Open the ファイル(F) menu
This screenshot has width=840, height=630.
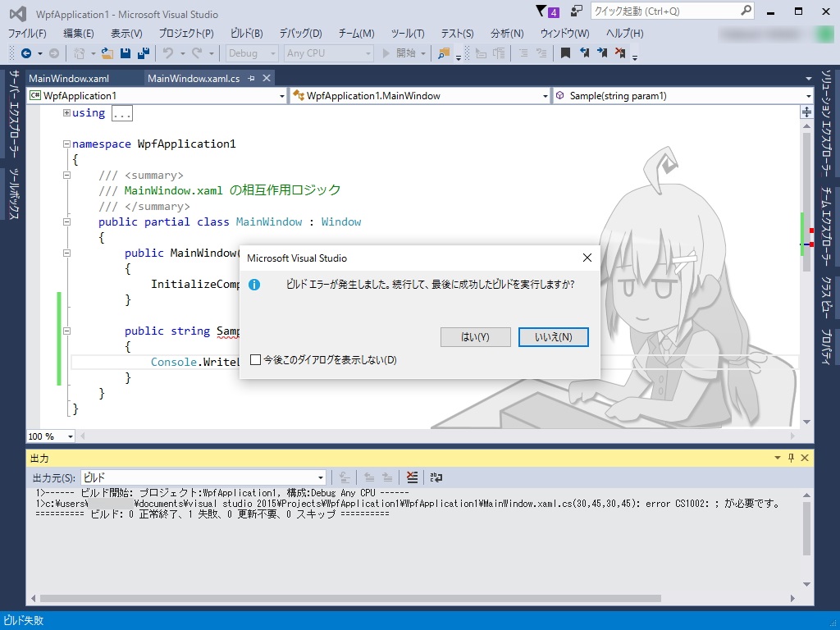[27, 33]
